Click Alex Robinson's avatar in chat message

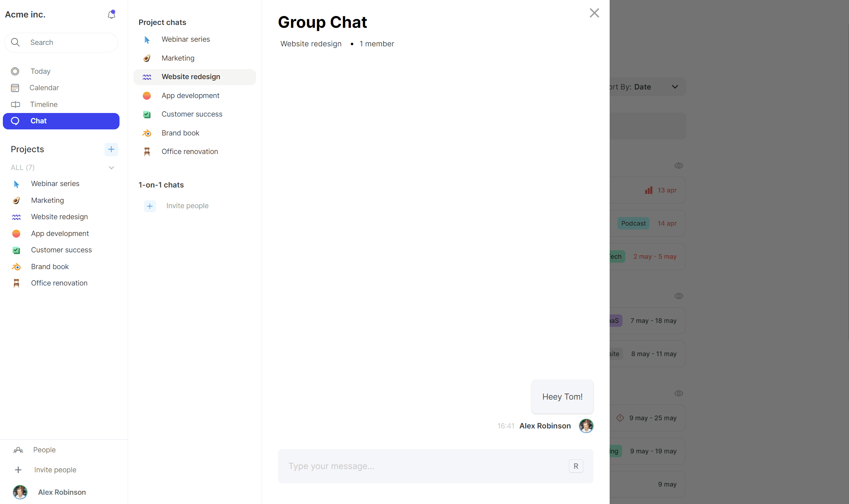coord(586,426)
